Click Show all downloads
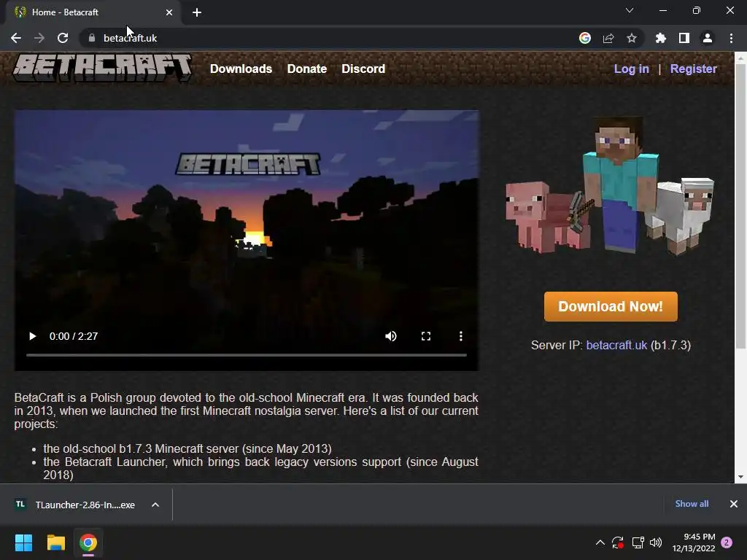 pos(692,504)
